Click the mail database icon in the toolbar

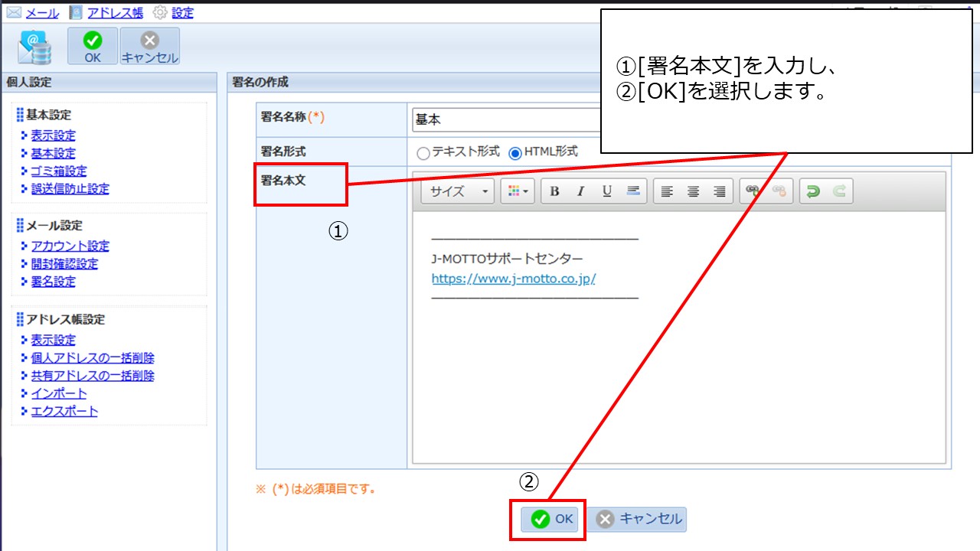[35, 47]
